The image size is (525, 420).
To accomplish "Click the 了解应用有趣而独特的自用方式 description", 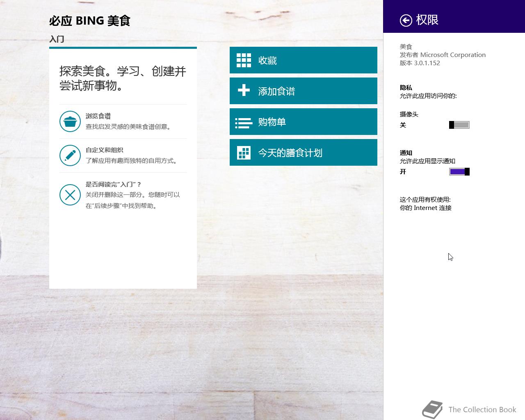I will pos(131,161).
